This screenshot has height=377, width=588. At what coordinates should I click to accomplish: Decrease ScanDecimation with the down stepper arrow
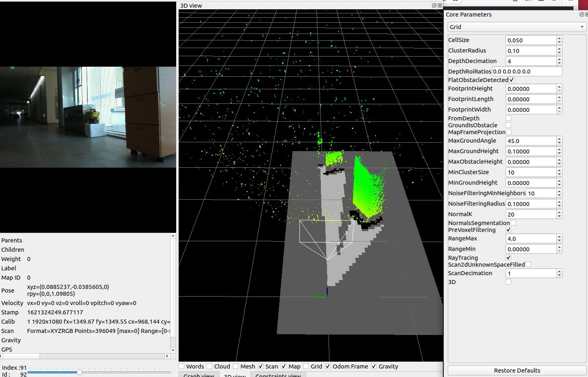click(x=559, y=275)
